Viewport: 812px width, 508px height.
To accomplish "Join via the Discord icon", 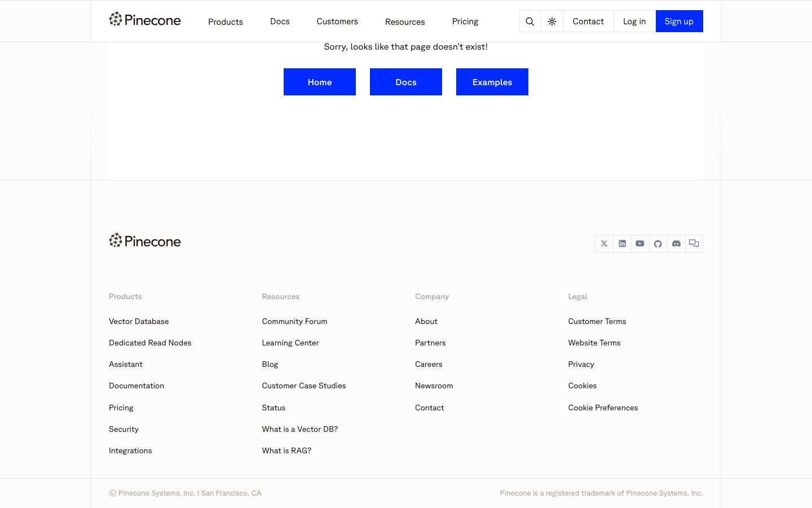I will click(x=676, y=244).
